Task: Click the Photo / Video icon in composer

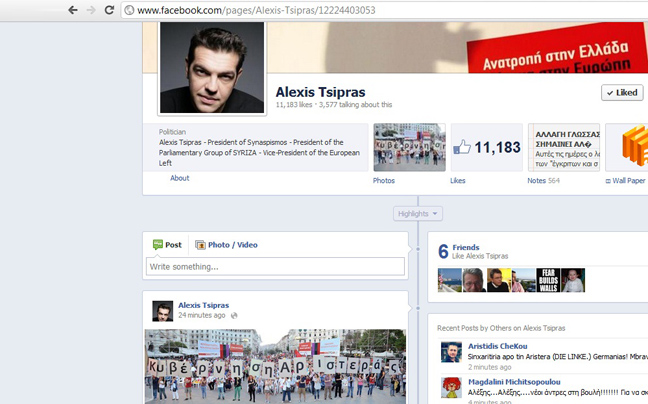Action: [200, 245]
